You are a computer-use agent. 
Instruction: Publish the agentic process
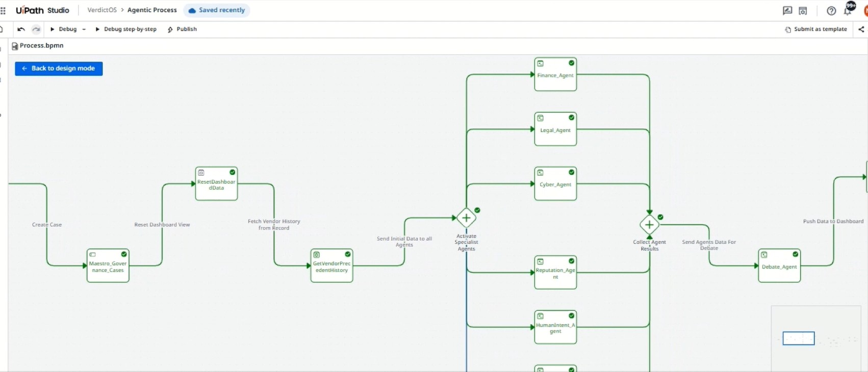coord(182,29)
